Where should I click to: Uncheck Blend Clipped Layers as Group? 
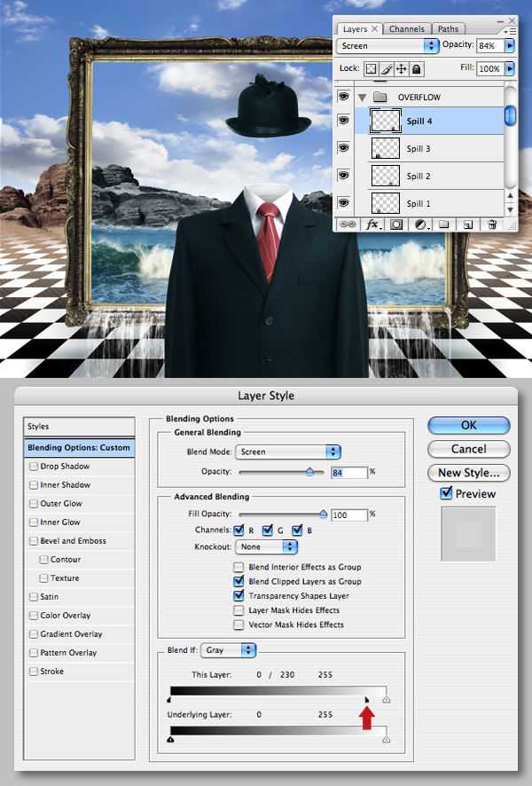239,581
